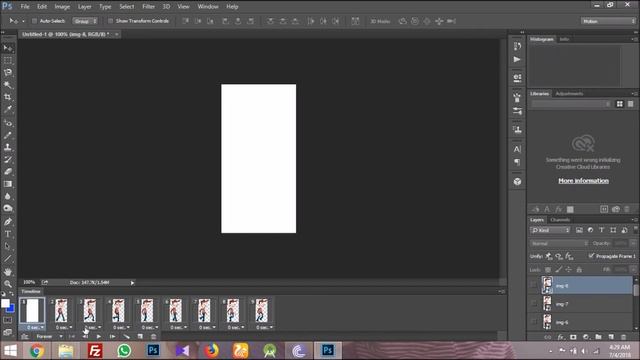This screenshot has height=360, width=640.
Task: Open the library selection dropdown
Action: [x=571, y=104]
